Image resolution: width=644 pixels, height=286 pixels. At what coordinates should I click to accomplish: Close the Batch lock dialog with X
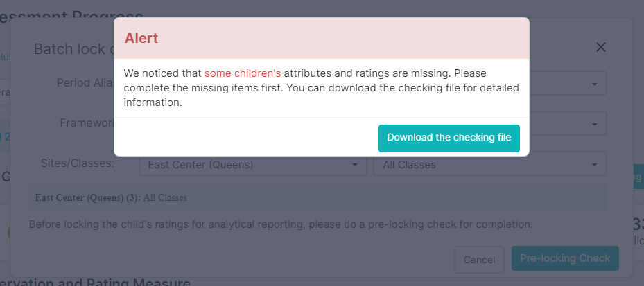point(601,48)
